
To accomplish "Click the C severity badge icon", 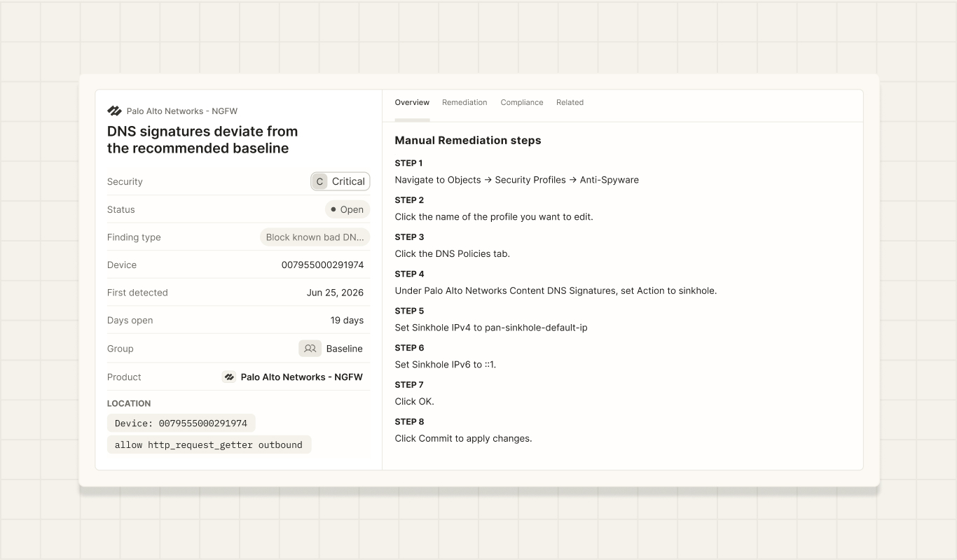I will click(319, 181).
